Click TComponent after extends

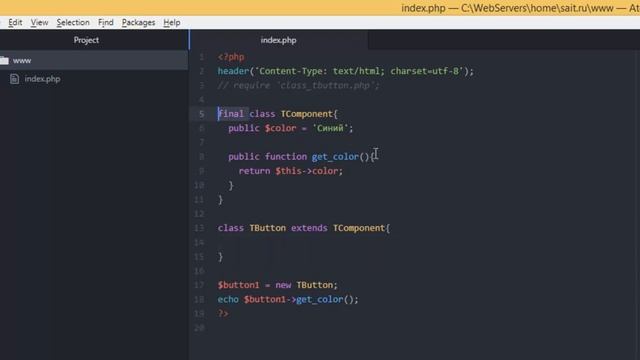pos(359,228)
